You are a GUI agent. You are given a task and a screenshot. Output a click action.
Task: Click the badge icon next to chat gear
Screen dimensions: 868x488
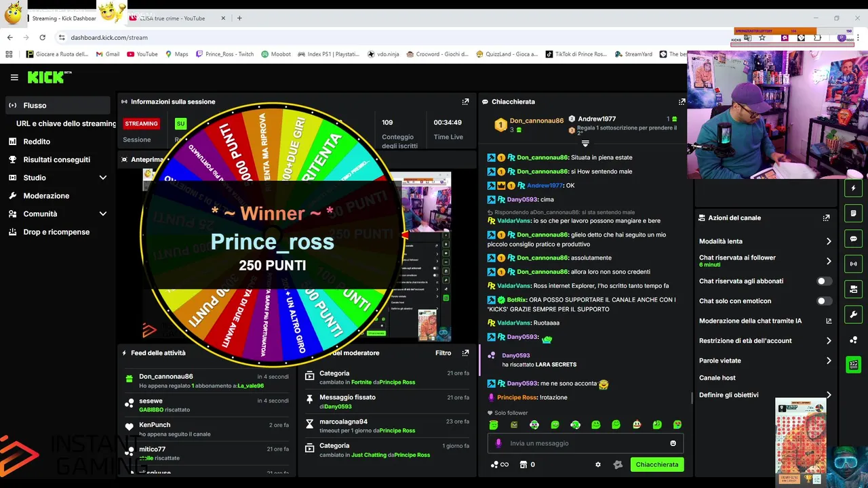(618, 464)
